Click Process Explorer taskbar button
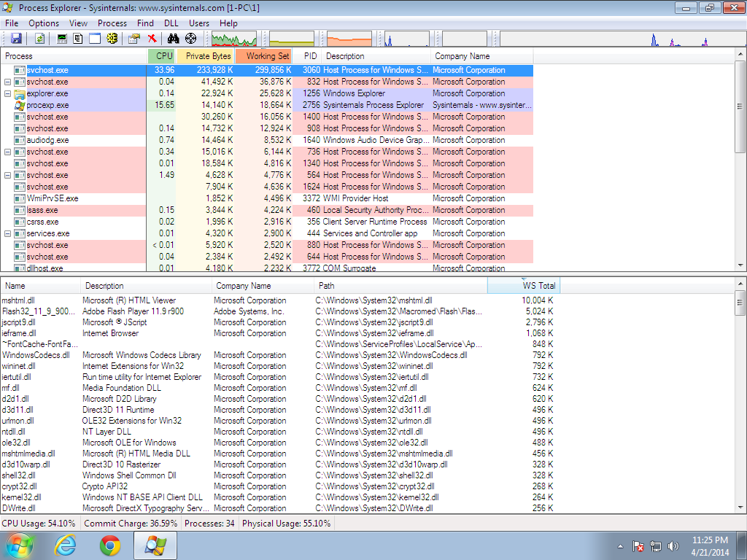Image resolution: width=747 pixels, height=560 pixels. tap(155, 545)
